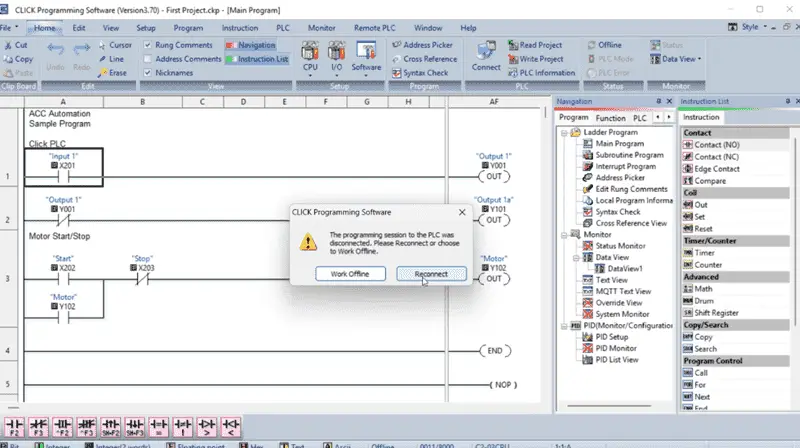
Task: Toggle Nicknames checkbox
Action: pos(147,73)
